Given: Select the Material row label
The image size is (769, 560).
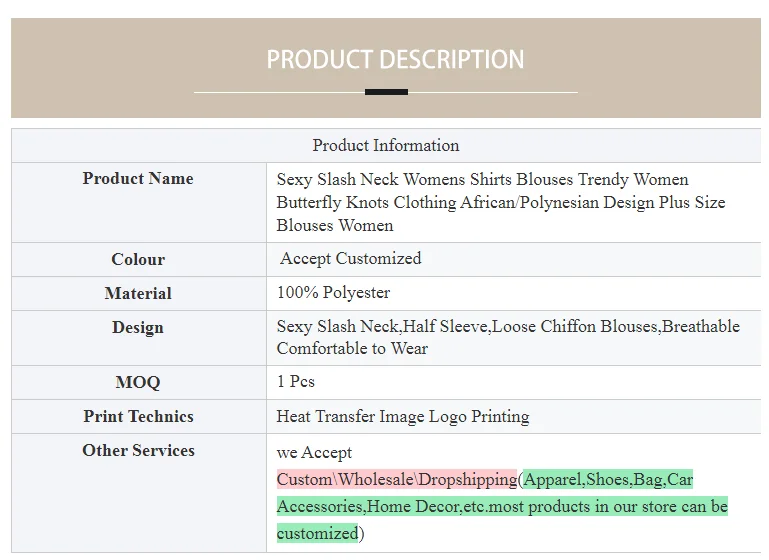Looking at the screenshot, I should (x=138, y=293).
